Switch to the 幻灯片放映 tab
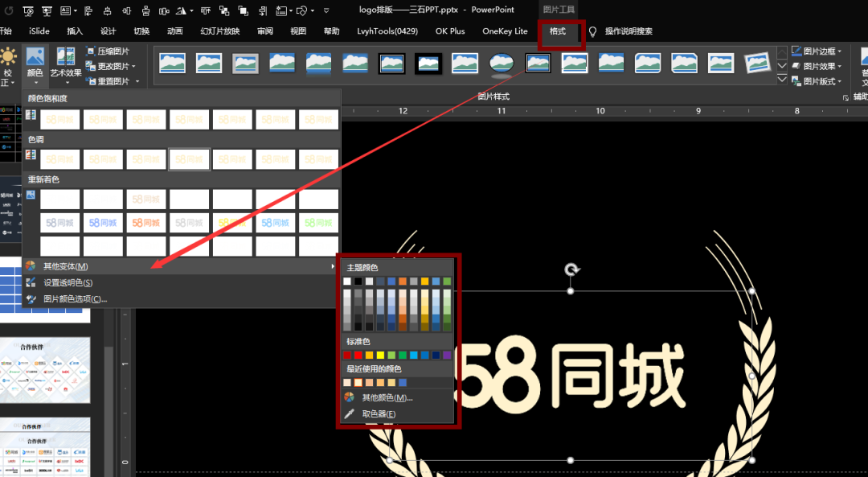This screenshot has width=868, height=477. click(219, 31)
